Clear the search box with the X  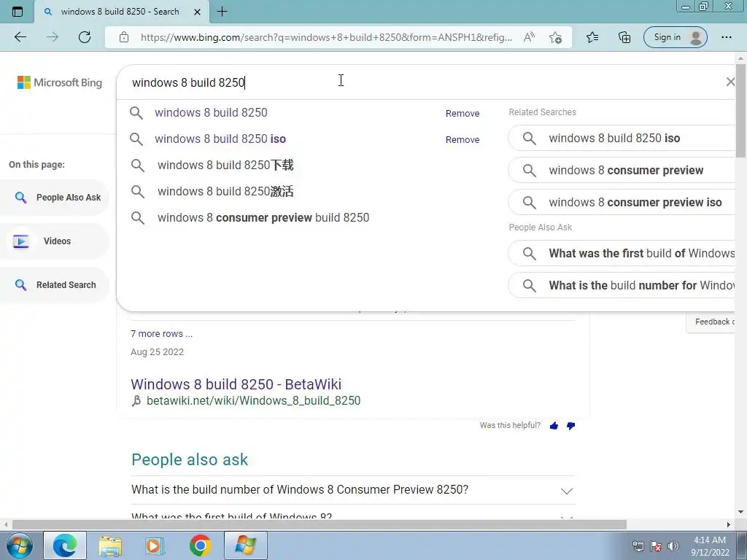tap(729, 82)
